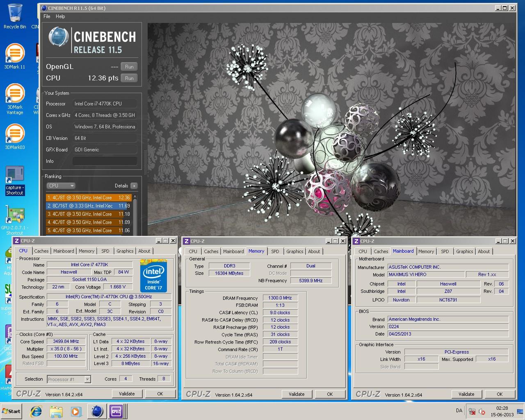Click the MAXIMUS VI HERO model field
The width and height of the screenshot is (525, 420).
[426, 274]
